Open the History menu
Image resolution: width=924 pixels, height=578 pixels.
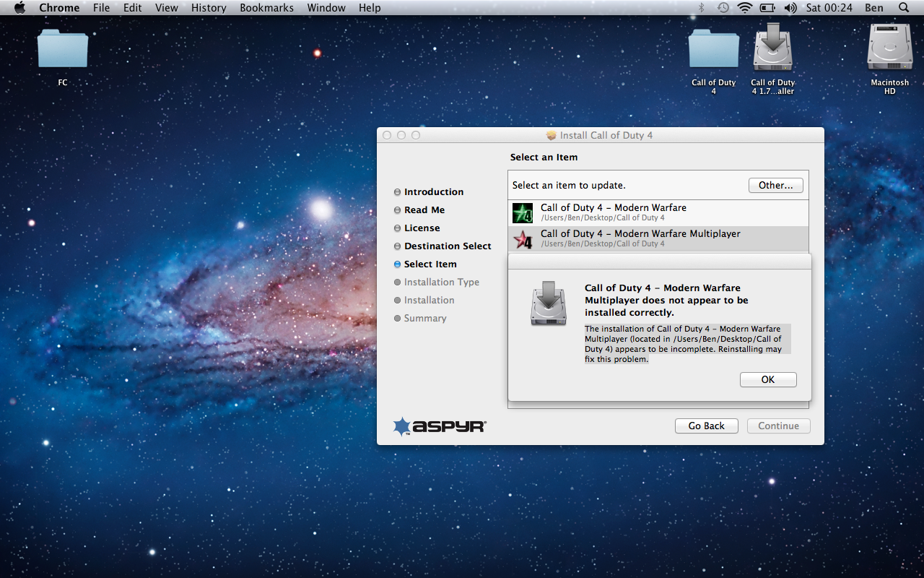click(209, 8)
